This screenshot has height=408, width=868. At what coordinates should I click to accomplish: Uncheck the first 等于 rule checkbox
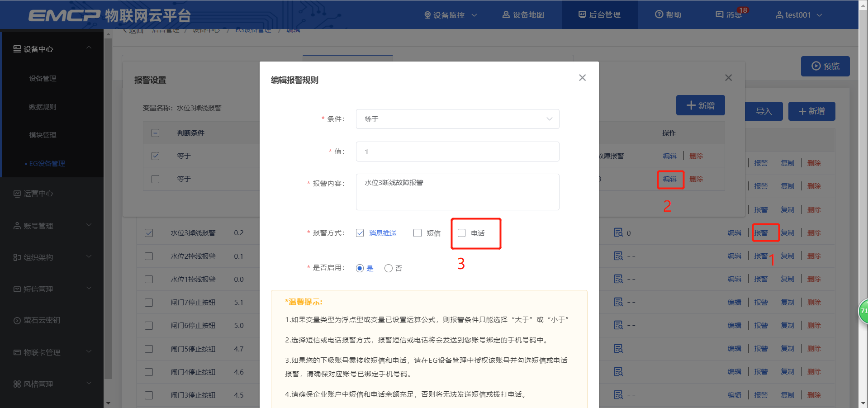pyautogui.click(x=155, y=156)
